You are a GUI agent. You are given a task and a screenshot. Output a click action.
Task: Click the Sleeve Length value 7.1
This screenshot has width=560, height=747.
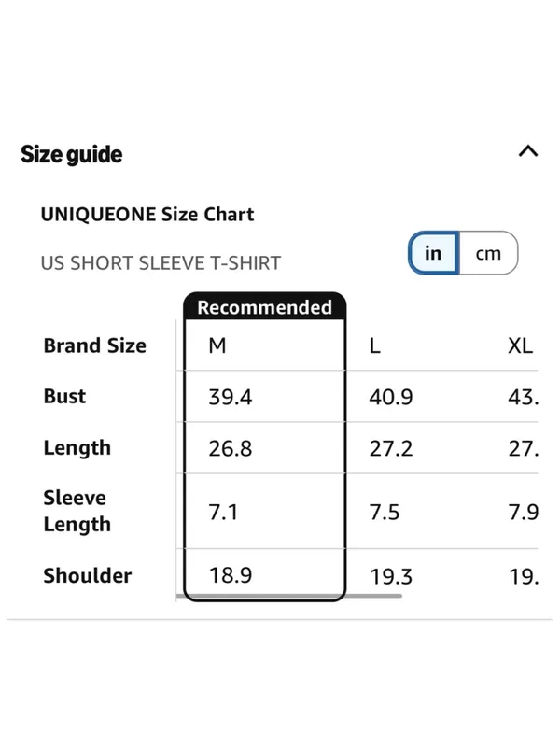[x=223, y=512]
